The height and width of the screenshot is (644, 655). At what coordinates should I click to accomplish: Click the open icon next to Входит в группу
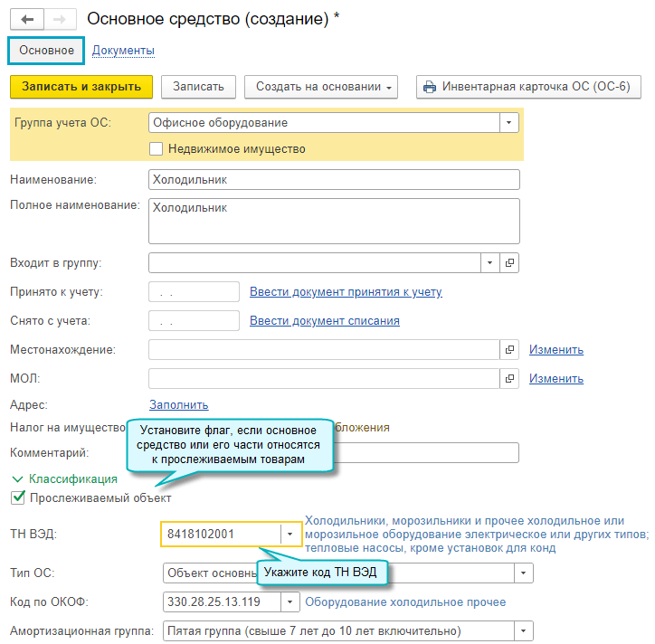[509, 262]
